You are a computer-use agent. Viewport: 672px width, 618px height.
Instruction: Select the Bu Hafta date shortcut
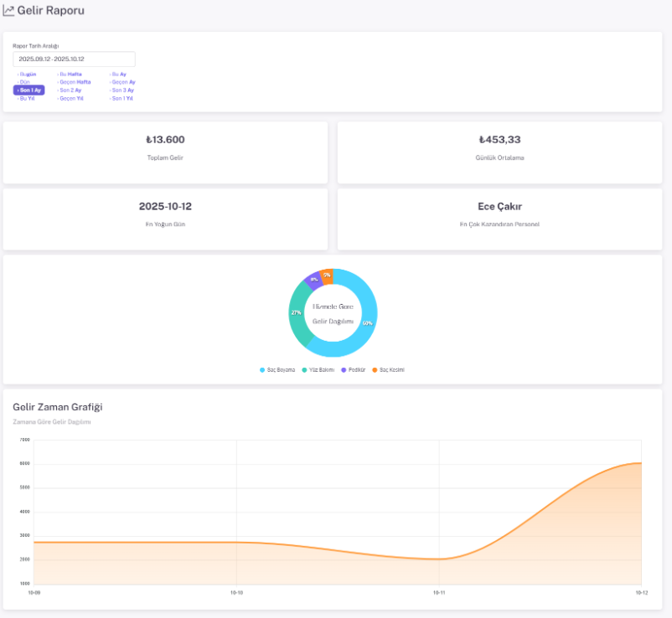click(x=70, y=75)
